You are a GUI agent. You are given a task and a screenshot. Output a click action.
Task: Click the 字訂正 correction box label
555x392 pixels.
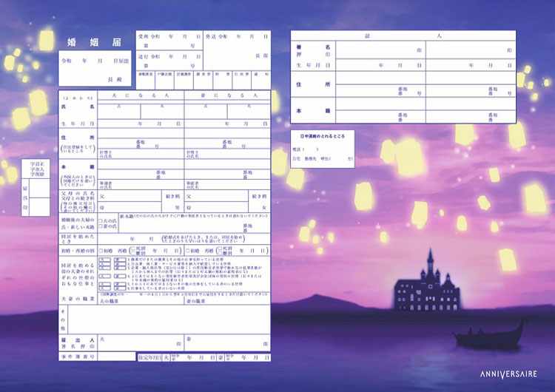coord(37,164)
